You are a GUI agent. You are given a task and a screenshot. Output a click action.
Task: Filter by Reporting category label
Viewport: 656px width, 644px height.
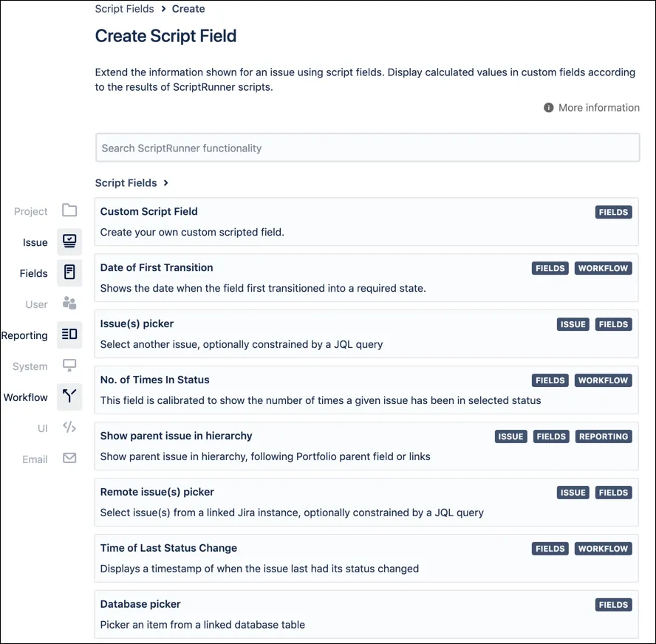point(24,335)
